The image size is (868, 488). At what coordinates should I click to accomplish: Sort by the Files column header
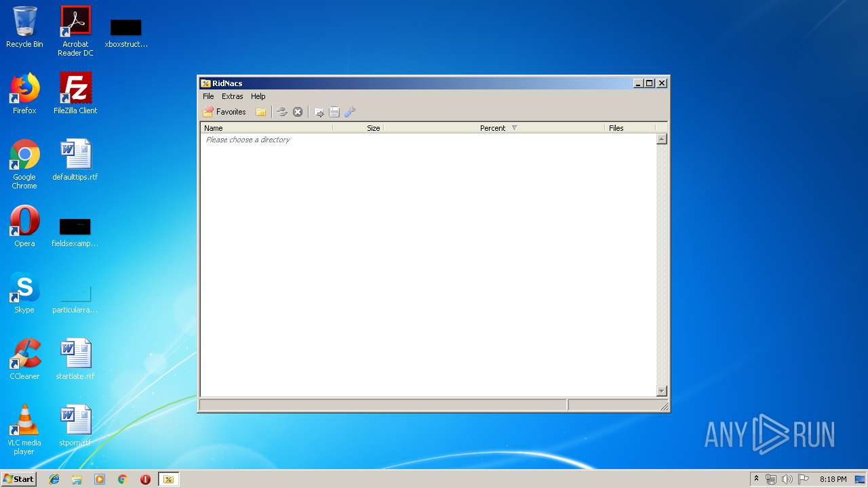[x=630, y=128]
